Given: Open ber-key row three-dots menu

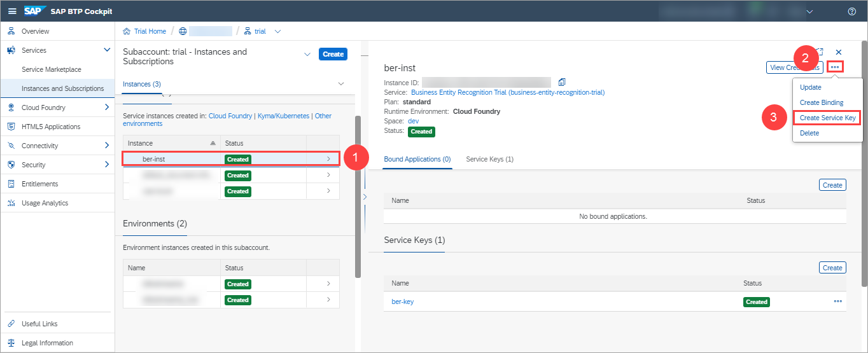Looking at the screenshot, I should (x=837, y=301).
